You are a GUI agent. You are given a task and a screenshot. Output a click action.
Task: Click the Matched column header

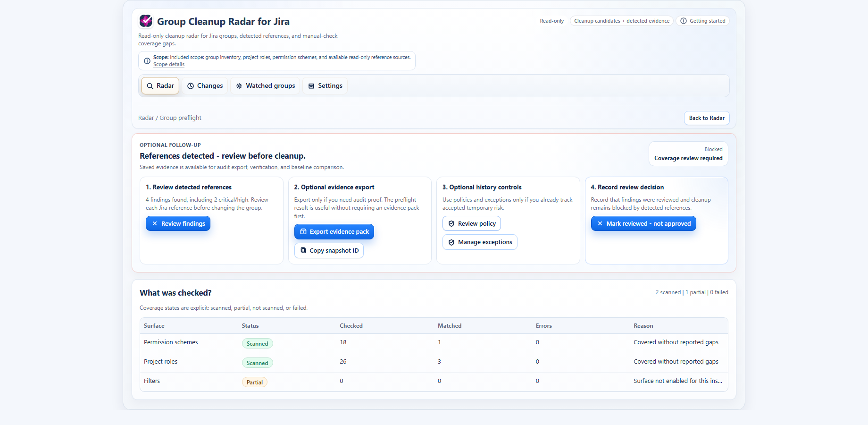pyautogui.click(x=450, y=326)
